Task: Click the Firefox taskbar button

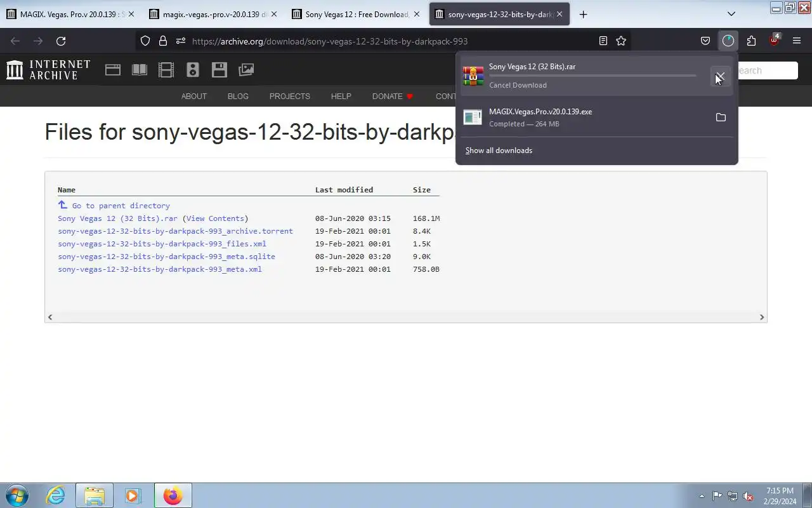Action: point(173,495)
